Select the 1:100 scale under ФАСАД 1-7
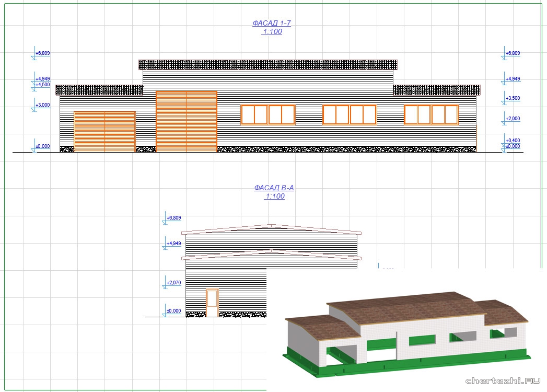 [272, 32]
